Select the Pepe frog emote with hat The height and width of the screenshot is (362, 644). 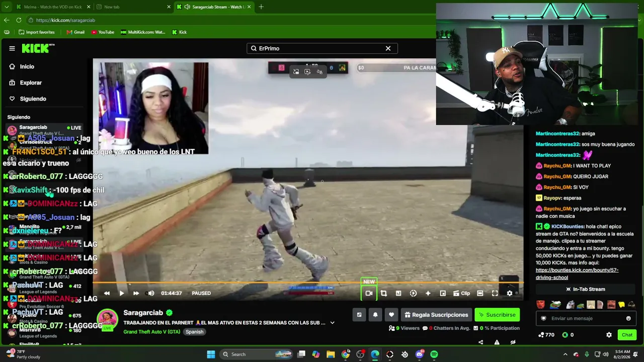555,304
